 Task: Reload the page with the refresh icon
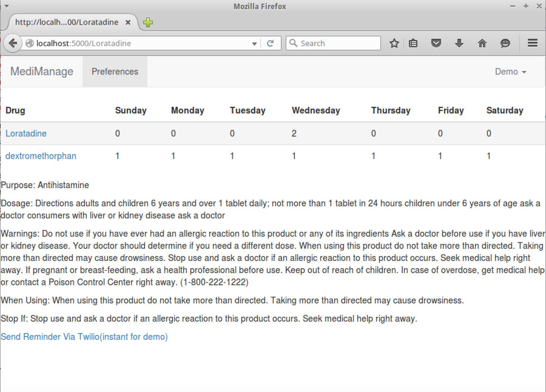tap(270, 43)
